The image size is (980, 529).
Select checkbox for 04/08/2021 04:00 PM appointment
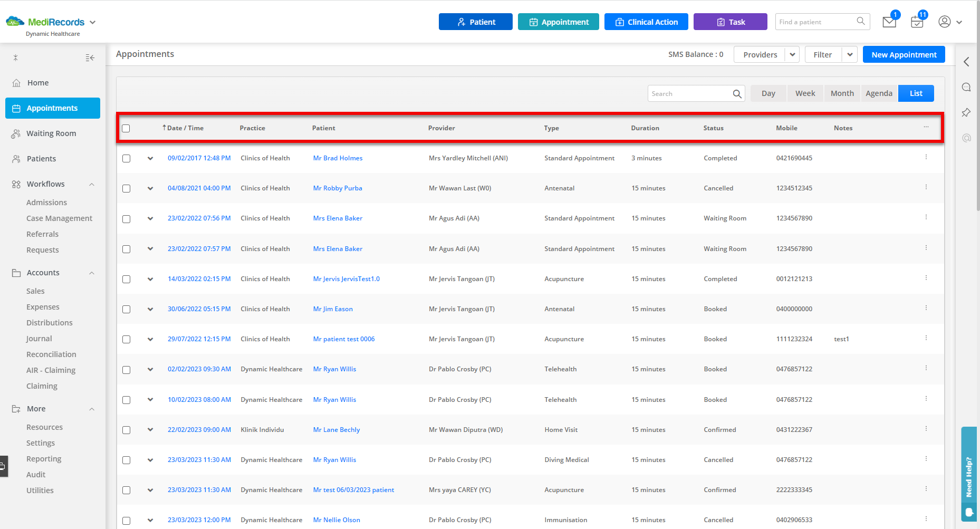coord(126,188)
